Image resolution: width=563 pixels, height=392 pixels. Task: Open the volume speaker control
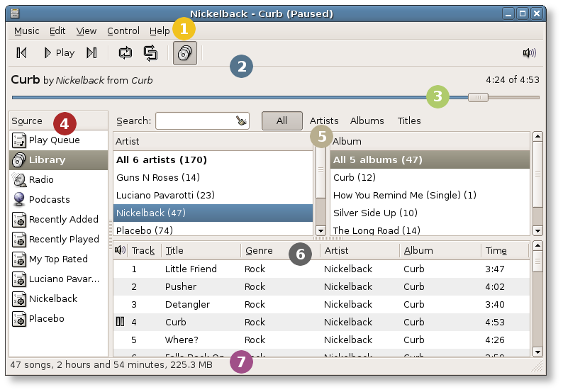pos(529,52)
